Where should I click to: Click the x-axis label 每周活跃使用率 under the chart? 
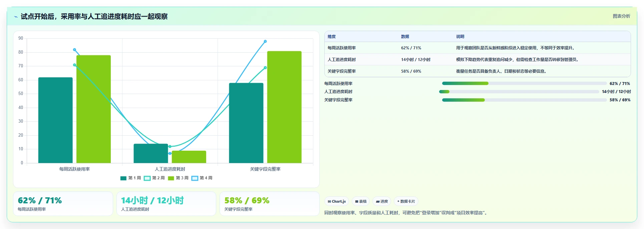pos(74,169)
